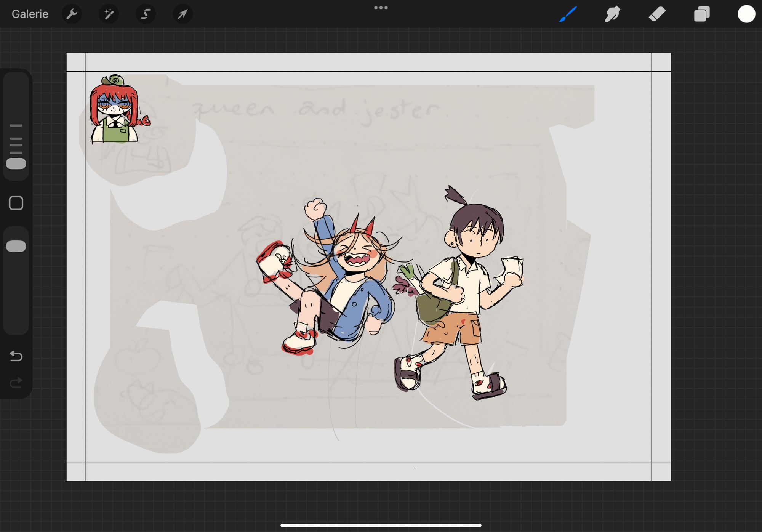Tap the iPad home indicator bar
The image size is (762, 532).
tap(381, 525)
